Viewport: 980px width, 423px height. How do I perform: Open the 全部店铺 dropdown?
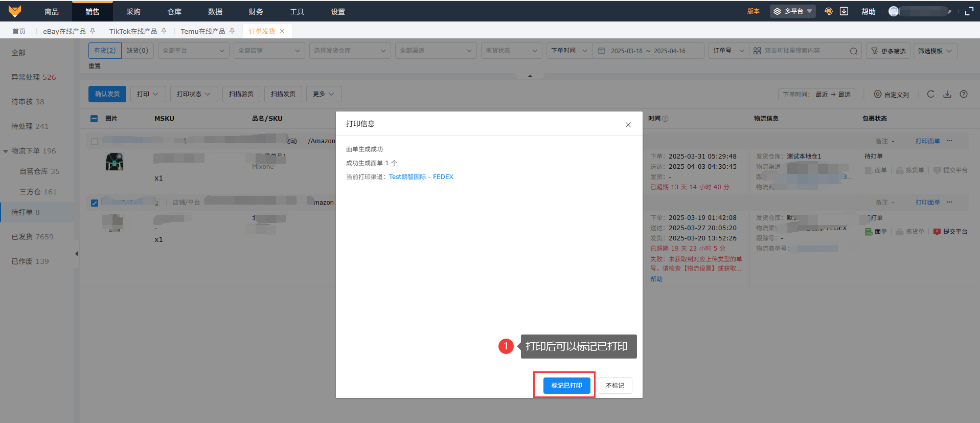point(269,51)
